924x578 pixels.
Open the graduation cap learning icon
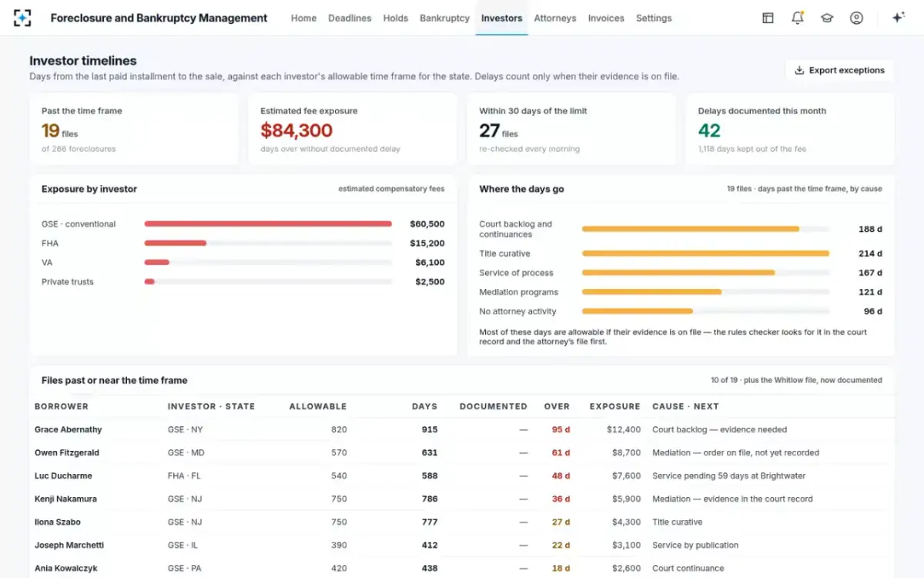827,18
